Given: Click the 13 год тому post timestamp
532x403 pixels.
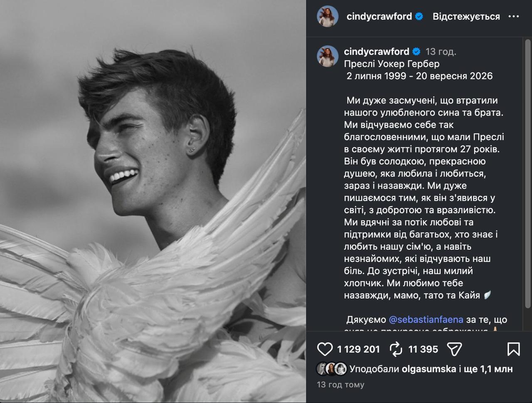Looking at the screenshot, I should [340, 385].
